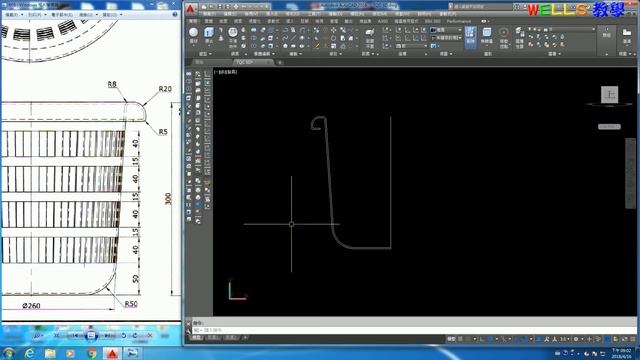Click the new drawing tab plus button
The image size is (640, 360).
point(280,62)
